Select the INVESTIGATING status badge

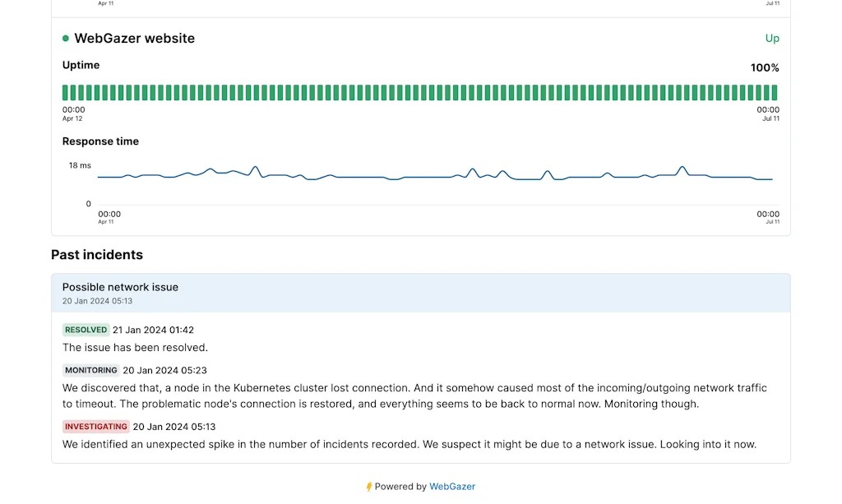(96, 426)
